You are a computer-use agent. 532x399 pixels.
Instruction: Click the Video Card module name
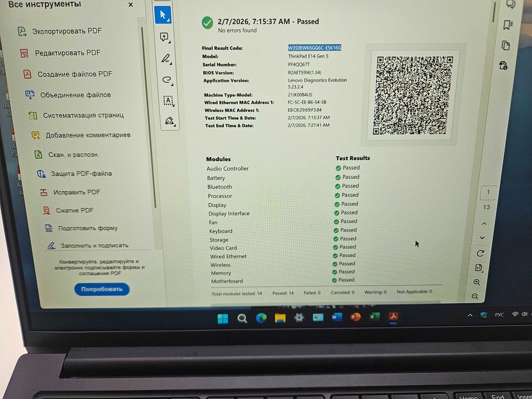click(224, 248)
